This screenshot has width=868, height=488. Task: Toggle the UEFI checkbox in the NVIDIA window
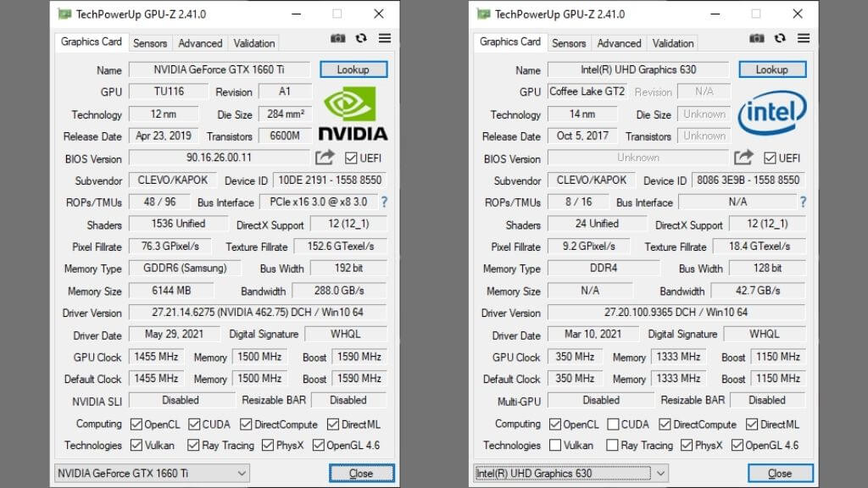coord(351,158)
